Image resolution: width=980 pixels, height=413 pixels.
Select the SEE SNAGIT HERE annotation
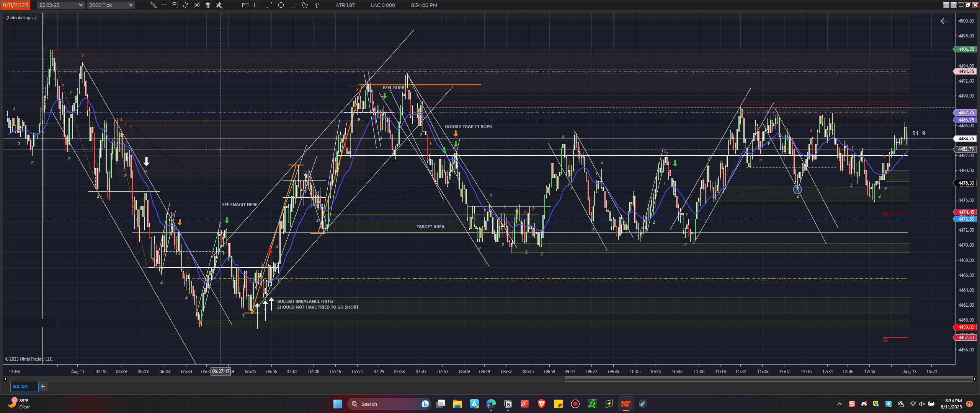[240, 205]
